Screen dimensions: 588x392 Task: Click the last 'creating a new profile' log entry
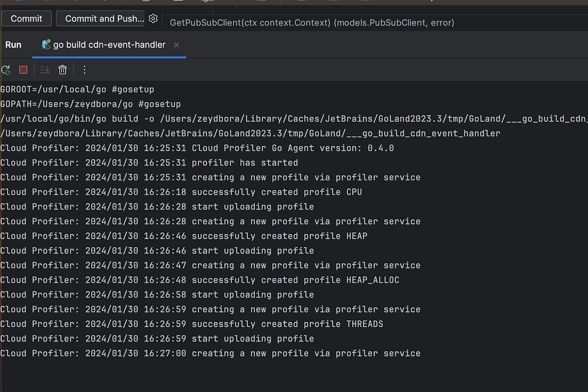click(x=211, y=353)
